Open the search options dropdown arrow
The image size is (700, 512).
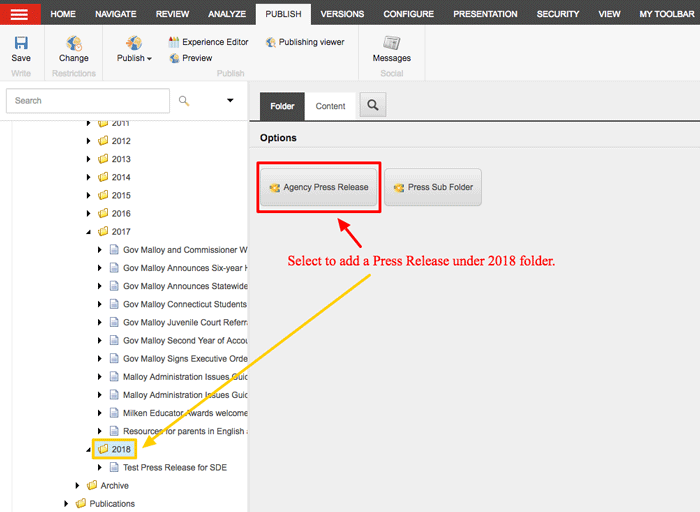(230, 100)
